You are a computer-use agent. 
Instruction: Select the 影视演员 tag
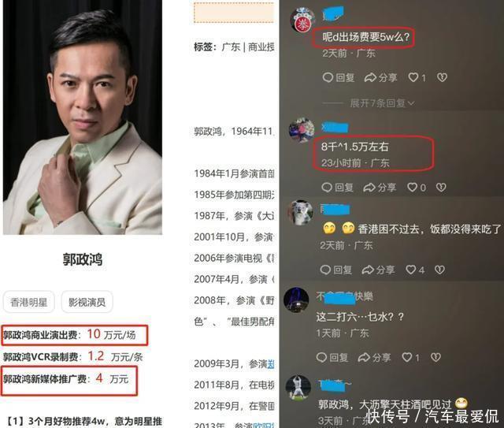[87, 302]
